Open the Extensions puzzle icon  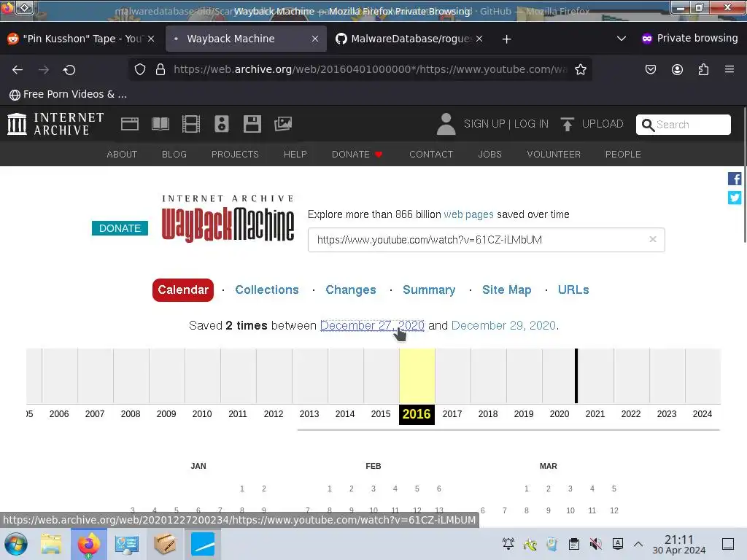[x=703, y=69]
